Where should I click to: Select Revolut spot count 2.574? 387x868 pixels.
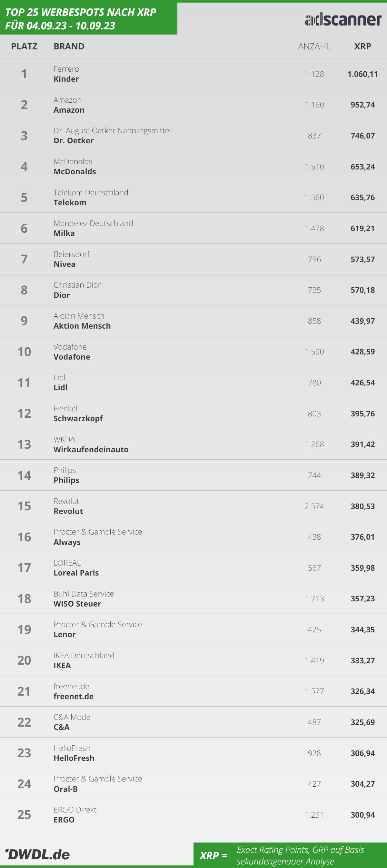pyautogui.click(x=314, y=506)
